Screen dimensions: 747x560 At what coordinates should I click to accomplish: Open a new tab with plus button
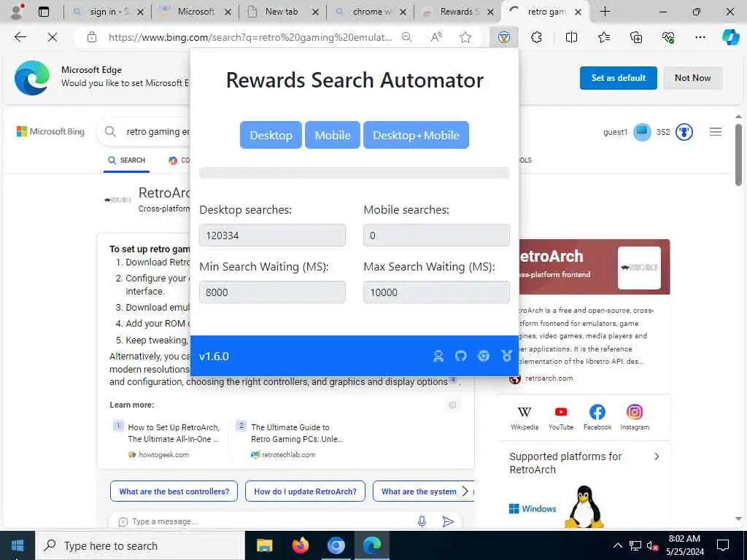pyautogui.click(x=605, y=12)
